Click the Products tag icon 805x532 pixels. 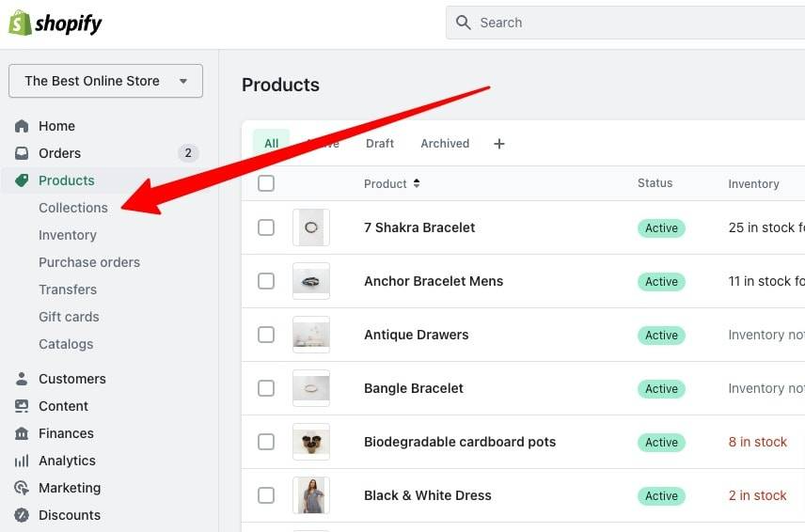[x=22, y=180]
